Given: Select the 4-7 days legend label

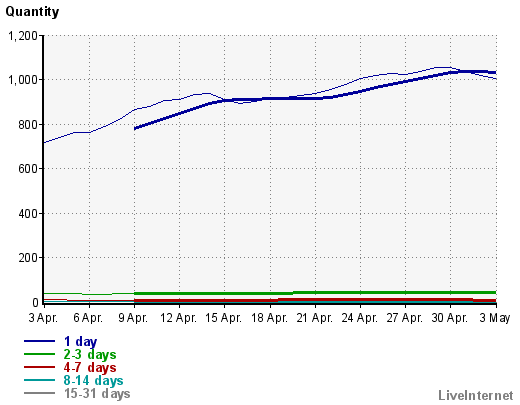Looking at the screenshot, I should pyautogui.click(x=90, y=367).
